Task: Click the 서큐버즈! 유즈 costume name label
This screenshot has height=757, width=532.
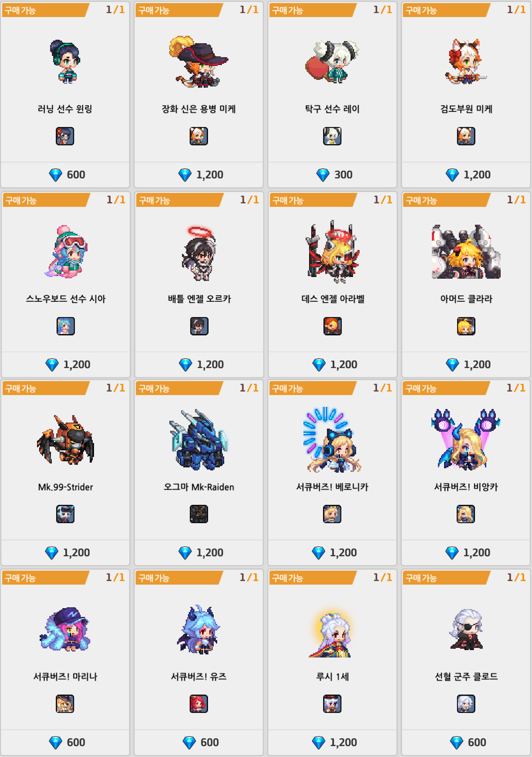Action: coord(199,677)
